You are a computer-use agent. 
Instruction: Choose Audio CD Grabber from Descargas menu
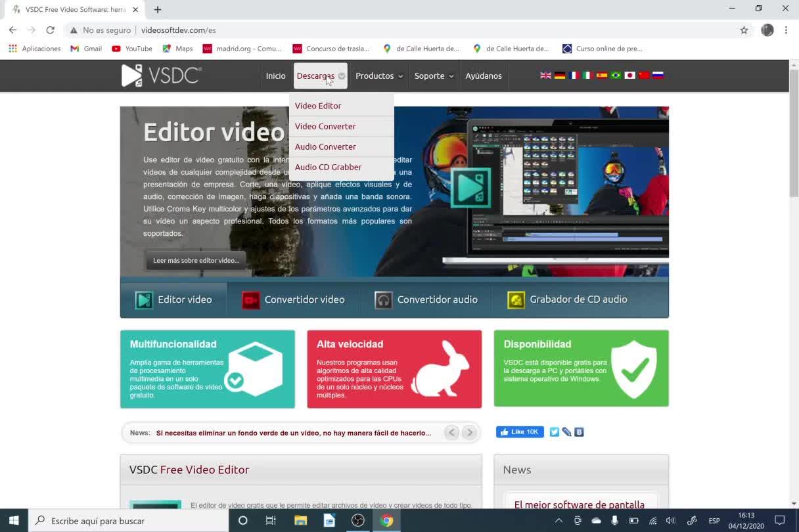[x=342, y=167]
